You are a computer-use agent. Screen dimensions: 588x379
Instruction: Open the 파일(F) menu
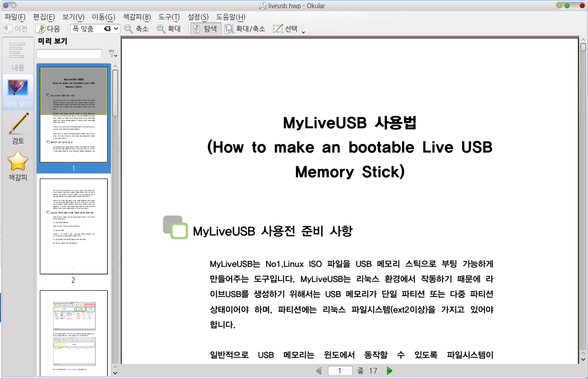coord(15,17)
